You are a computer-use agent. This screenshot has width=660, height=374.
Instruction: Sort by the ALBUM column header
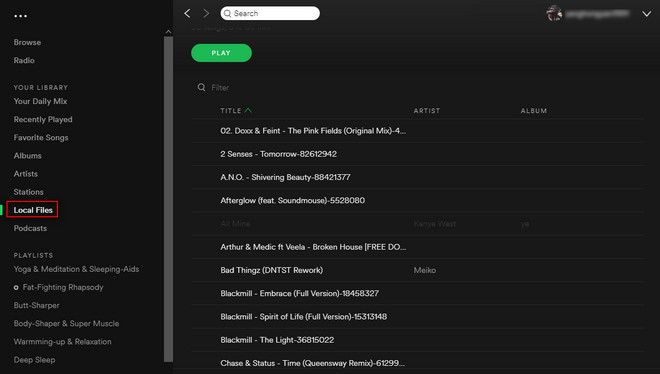pos(534,111)
